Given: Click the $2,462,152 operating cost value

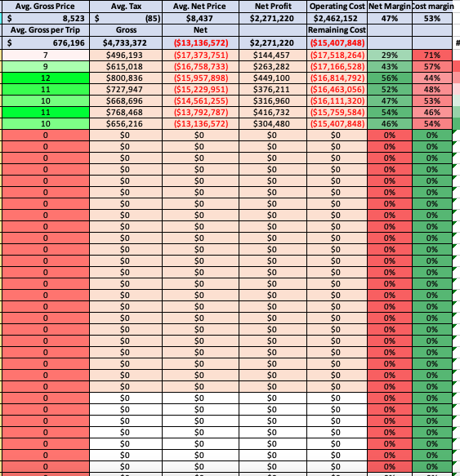Looking at the screenshot, I should (337, 19).
